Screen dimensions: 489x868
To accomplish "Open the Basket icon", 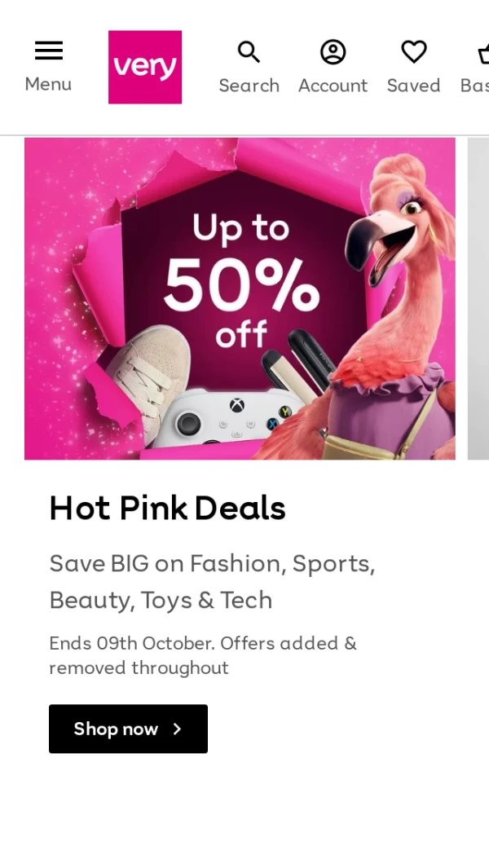I will [x=483, y=54].
